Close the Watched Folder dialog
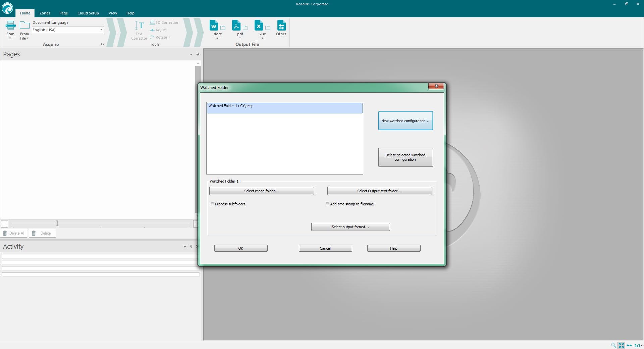The height and width of the screenshot is (349, 644). click(x=436, y=86)
